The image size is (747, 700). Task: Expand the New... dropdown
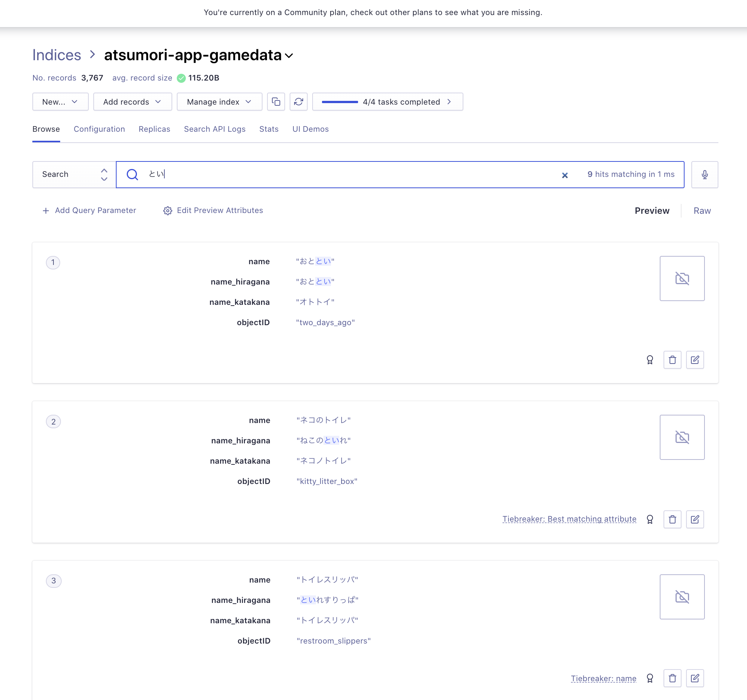click(60, 102)
